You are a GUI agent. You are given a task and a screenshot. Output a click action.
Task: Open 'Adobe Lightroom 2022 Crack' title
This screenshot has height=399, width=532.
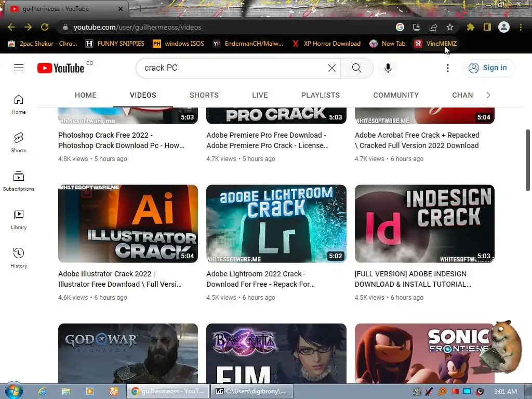(x=261, y=279)
